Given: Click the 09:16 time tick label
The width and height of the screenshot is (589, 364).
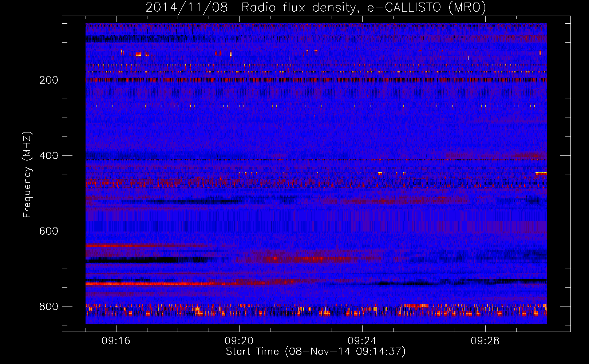Looking at the screenshot, I should click(x=116, y=341).
